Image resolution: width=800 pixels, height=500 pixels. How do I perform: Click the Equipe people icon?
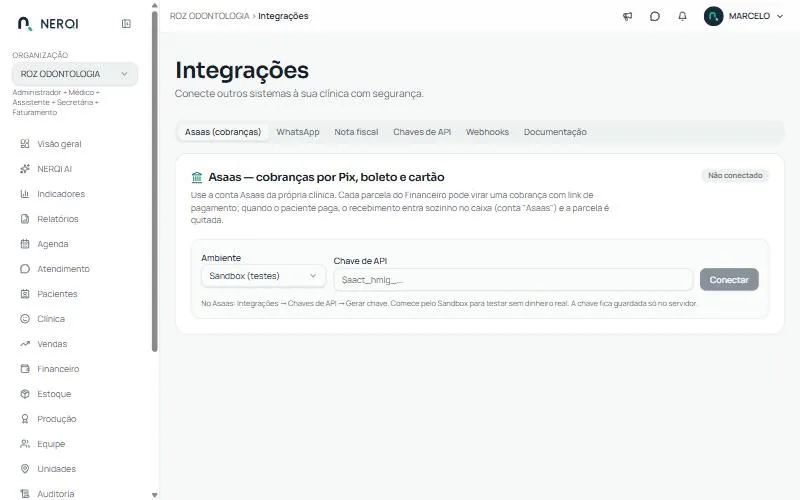point(24,444)
